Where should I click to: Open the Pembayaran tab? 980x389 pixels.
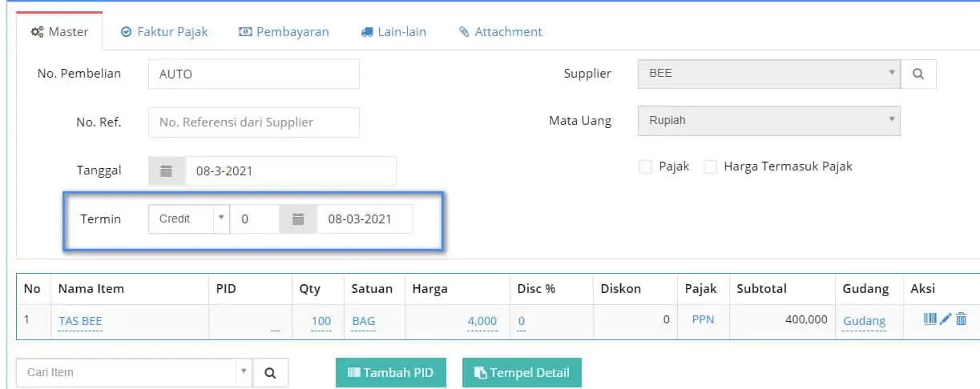pos(284,32)
